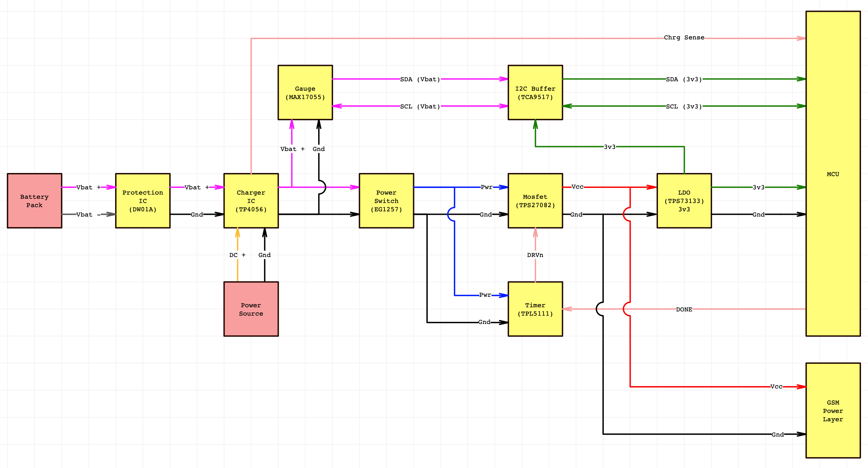868x468 pixels.
Task: Click Gnd label between Mosfet and LDO
Action: (x=576, y=215)
